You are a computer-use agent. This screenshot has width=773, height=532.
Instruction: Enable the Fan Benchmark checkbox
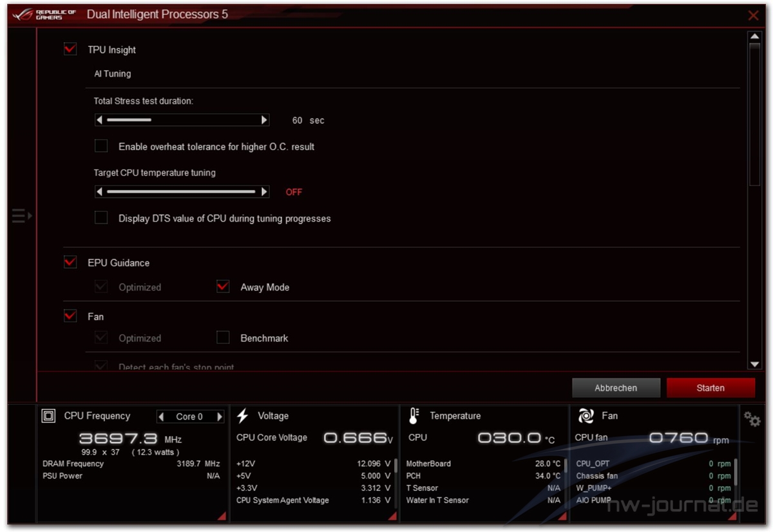point(223,337)
